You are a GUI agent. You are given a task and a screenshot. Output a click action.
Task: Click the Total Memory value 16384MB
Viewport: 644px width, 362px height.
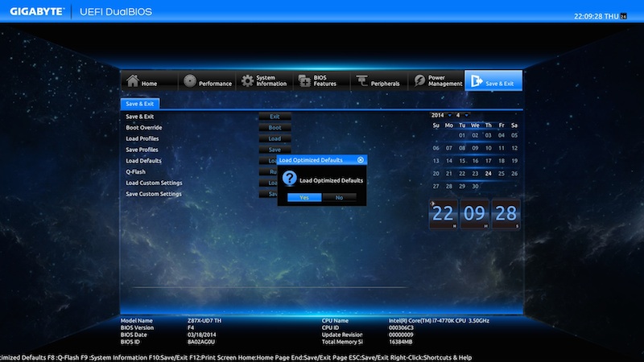(400, 341)
